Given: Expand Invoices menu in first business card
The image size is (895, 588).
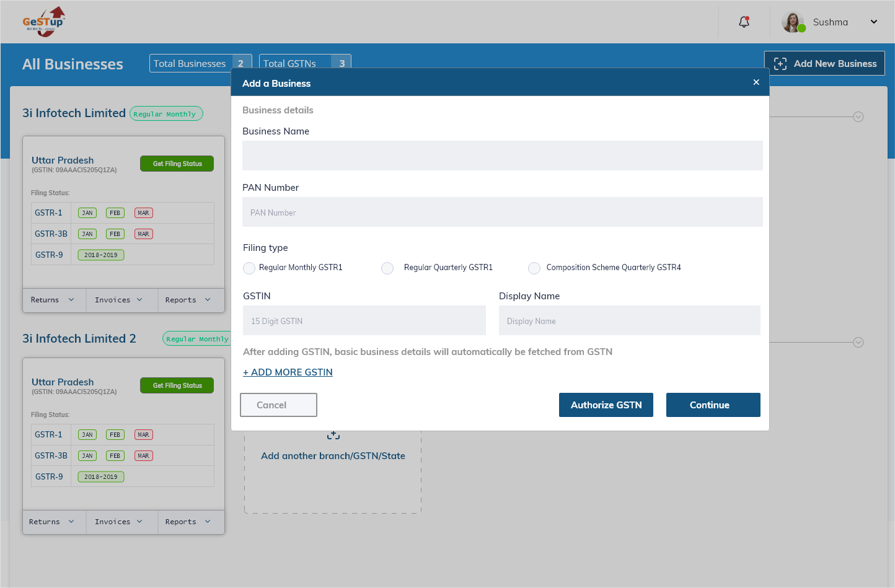Looking at the screenshot, I should click(x=119, y=300).
